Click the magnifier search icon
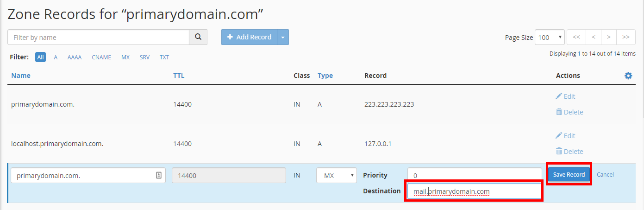Viewport: 644px width, 210px height. pos(198,37)
